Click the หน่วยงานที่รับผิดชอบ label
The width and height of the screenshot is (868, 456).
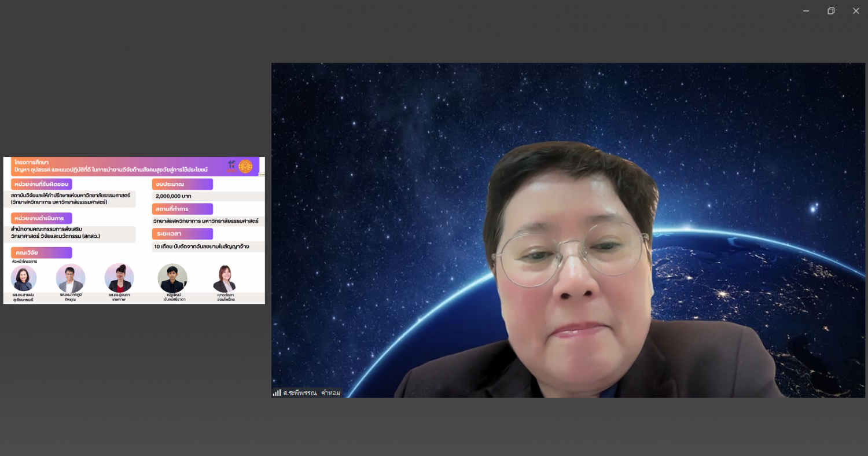pyautogui.click(x=42, y=184)
